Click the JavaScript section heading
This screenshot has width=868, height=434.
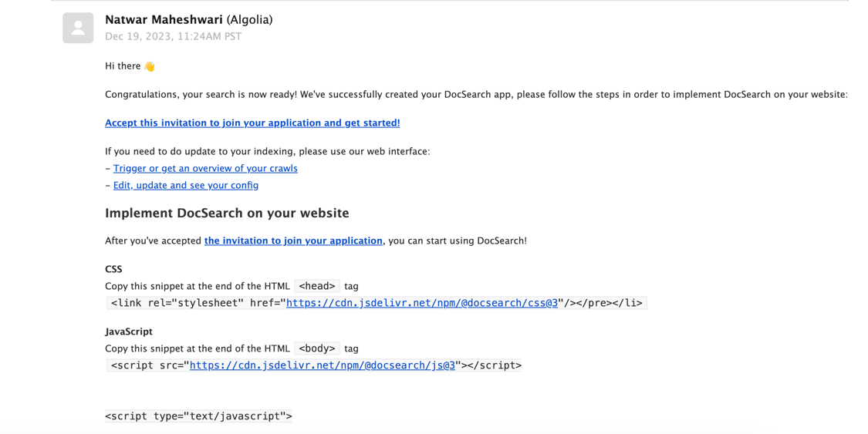[128, 331]
